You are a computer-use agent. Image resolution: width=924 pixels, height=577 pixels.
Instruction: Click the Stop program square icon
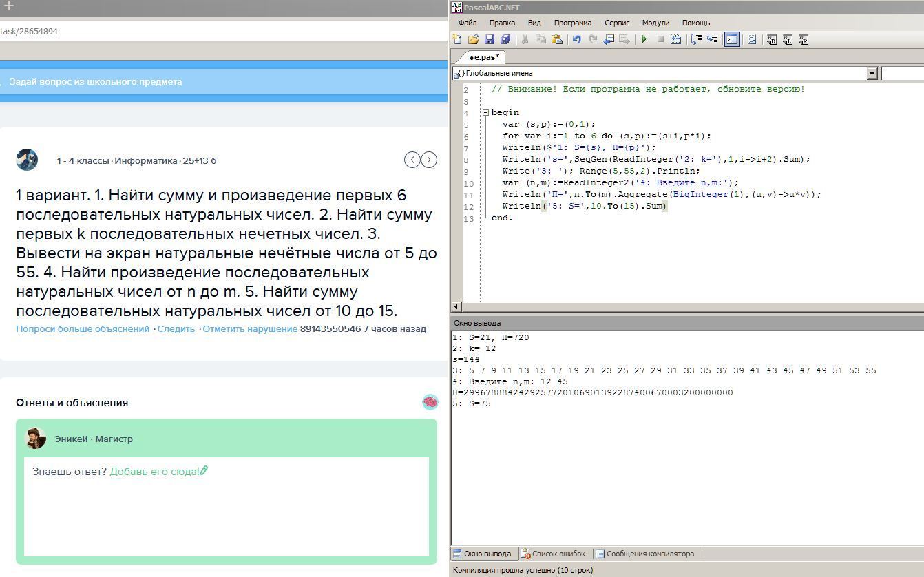(660, 40)
